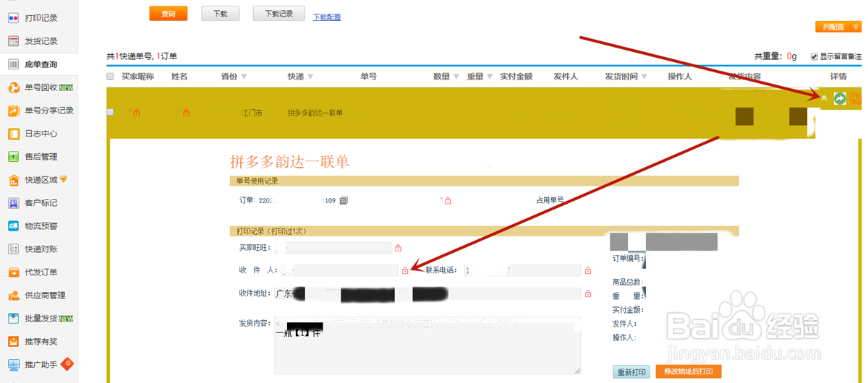The image size is (868, 383).
Task: Click the copy icon beside order number
Action: pos(344,200)
